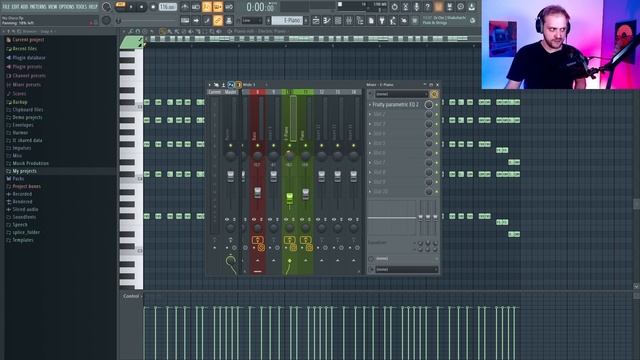640x360 pixels.
Task: Toggle Fruity parametric EQ 2 slot enable LED
Action: point(437,105)
